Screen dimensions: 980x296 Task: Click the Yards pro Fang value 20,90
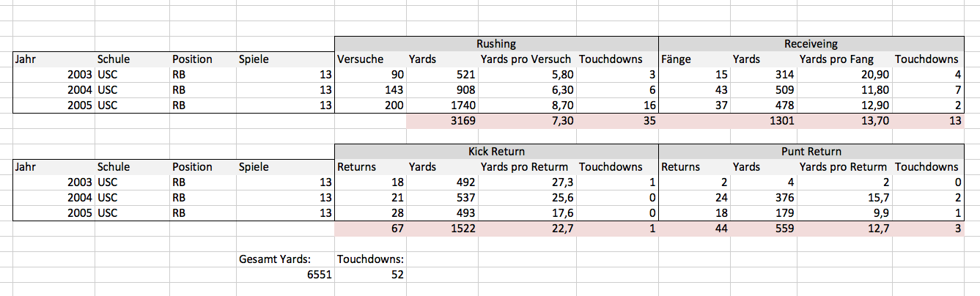coord(845,74)
